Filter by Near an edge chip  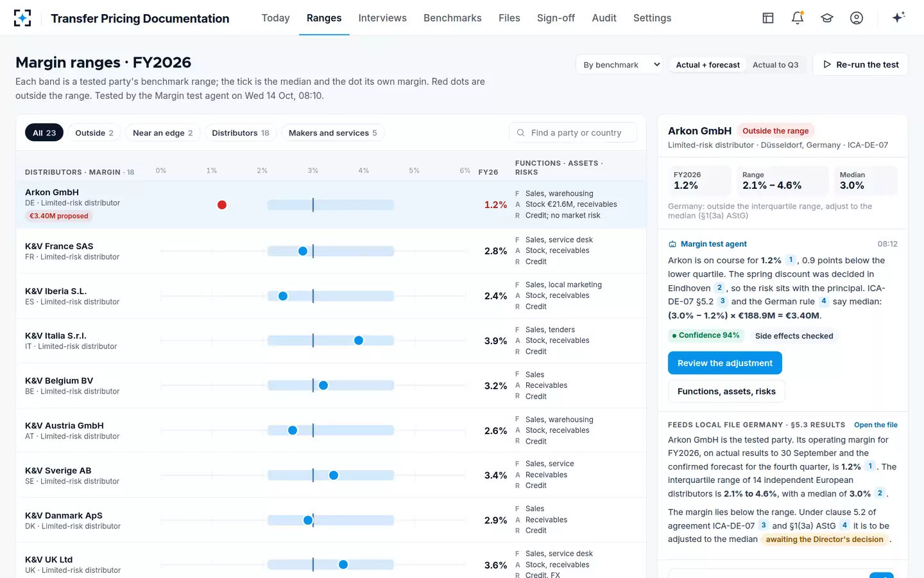163,133
